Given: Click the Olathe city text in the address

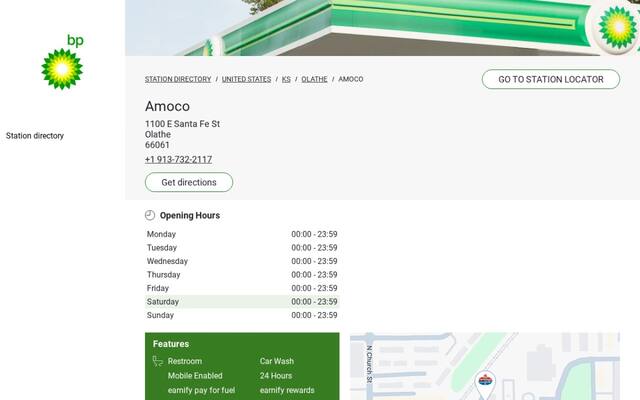Looking at the screenshot, I should [x=158, y=134].
